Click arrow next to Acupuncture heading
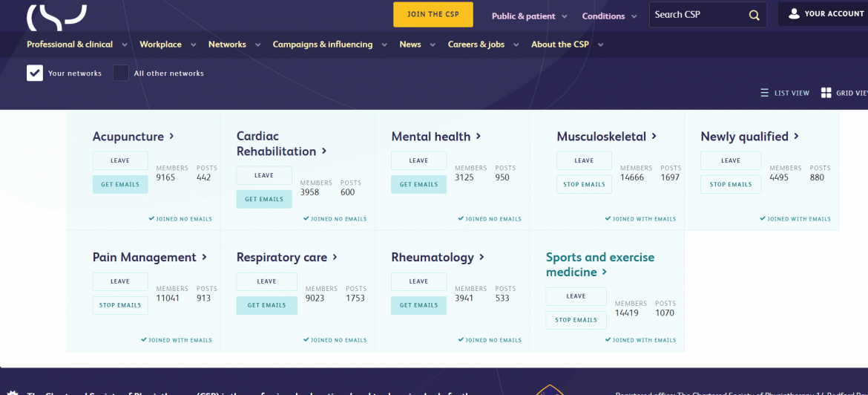This screenshot has width=868, height=395. click(x=172, y=136)
